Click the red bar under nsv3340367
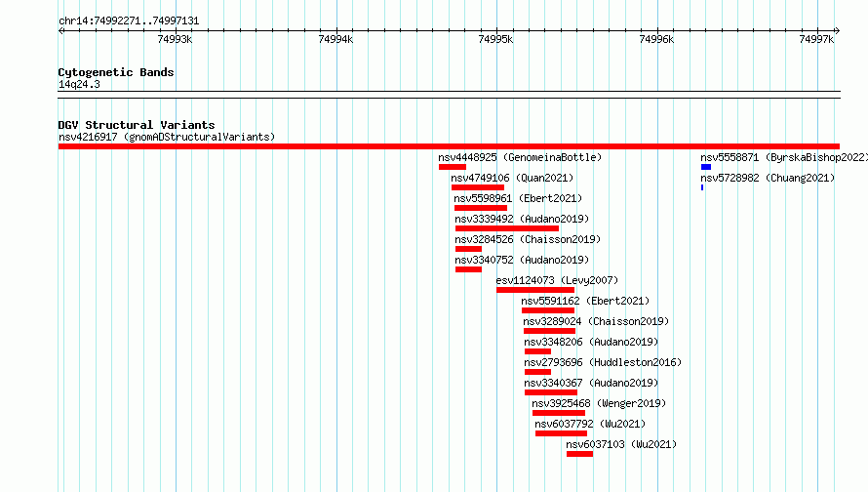Screen dimensions: 868x492 point(551,392)
